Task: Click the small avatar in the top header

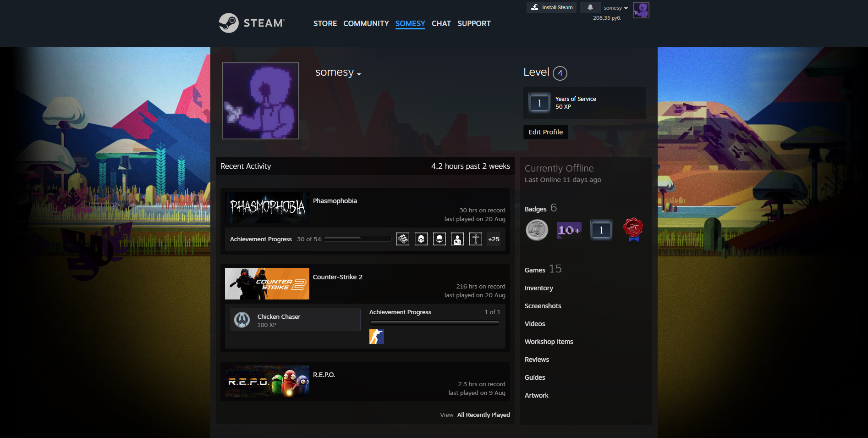Action: pyautogui.click(x=641, y=10)
